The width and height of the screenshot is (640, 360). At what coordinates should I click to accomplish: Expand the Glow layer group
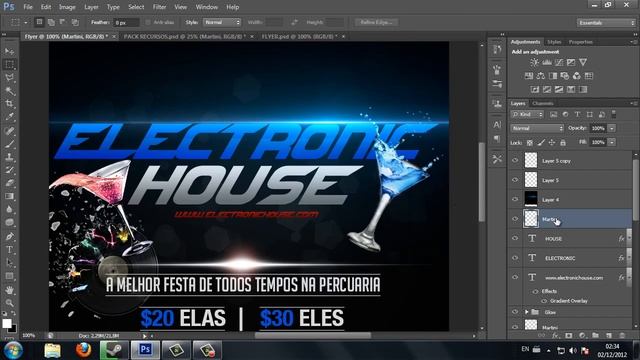pos(527,312)
